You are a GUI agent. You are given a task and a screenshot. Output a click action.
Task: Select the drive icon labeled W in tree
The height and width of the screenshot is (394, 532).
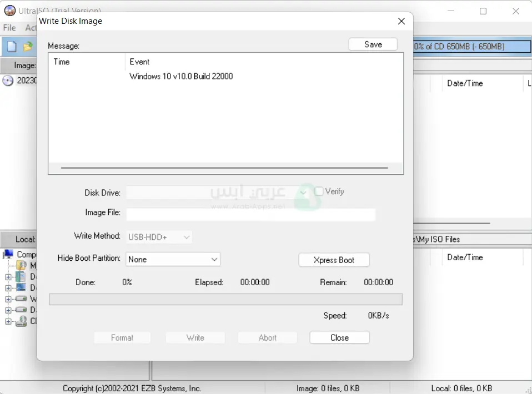21,299
